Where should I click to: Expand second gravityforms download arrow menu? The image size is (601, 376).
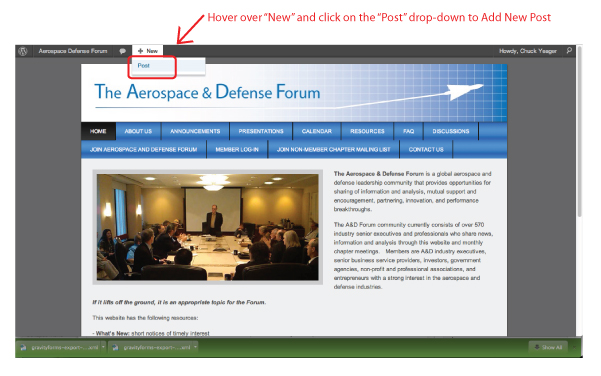pos(195,347)
